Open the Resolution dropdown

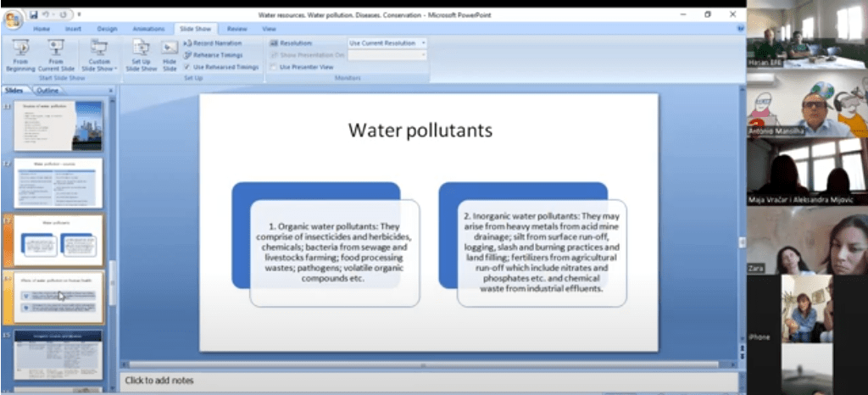click(387, 43)
